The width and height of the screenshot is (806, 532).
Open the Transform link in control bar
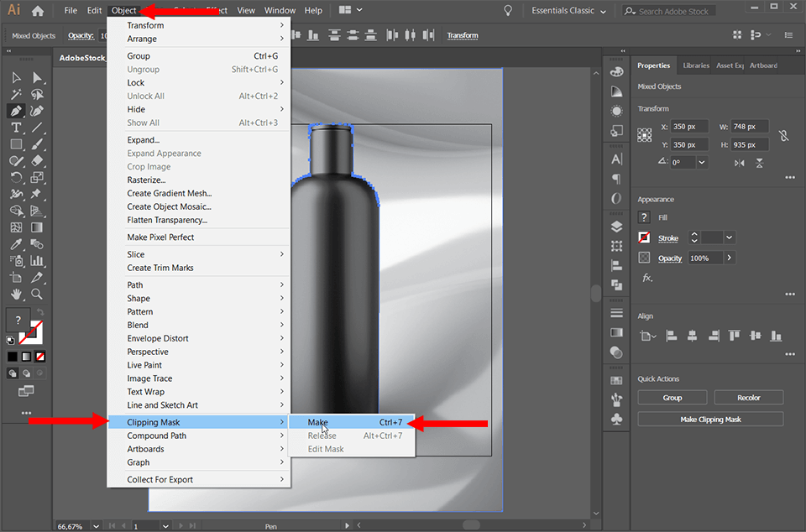point(462,35)
